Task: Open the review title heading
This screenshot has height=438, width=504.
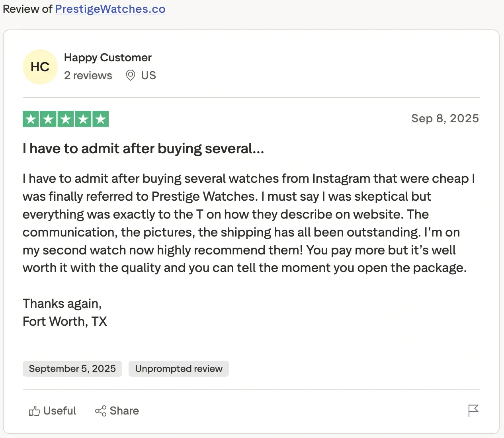Action: click(x=143, y=149)
